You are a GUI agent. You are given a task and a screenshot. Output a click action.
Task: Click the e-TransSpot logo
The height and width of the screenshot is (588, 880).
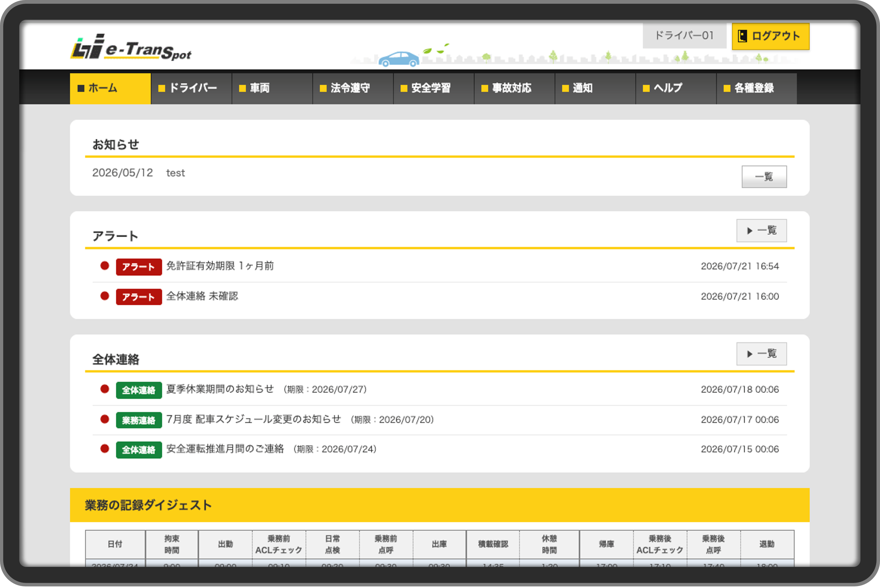click(x=131, y=47)
